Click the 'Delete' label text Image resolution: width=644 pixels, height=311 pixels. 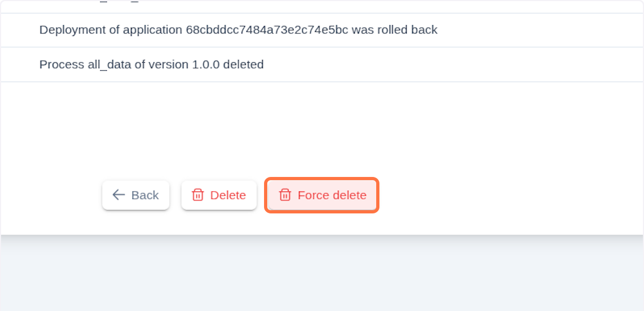pos(226,195)
